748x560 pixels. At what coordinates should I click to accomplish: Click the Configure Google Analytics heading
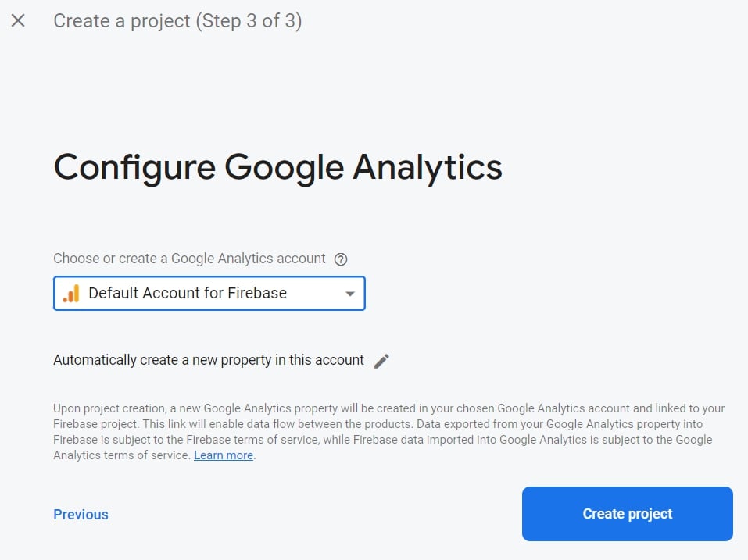click(277, 166)
